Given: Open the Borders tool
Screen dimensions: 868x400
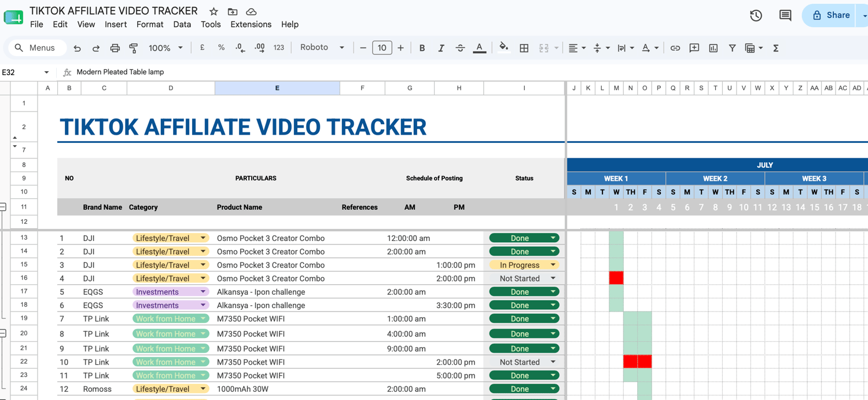Looking at the screenshot, I should 524,48.
